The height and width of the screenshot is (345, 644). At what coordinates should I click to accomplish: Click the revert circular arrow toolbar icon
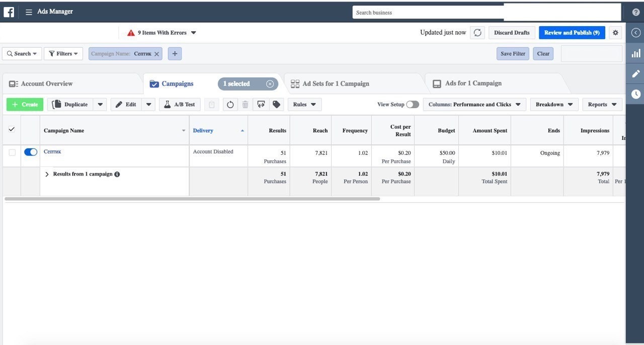pyautogui.click(x=230, y=105)
